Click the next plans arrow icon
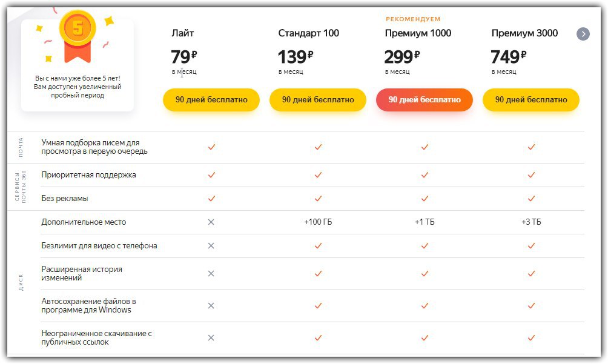608x364 pixels. tap(583, 34)
